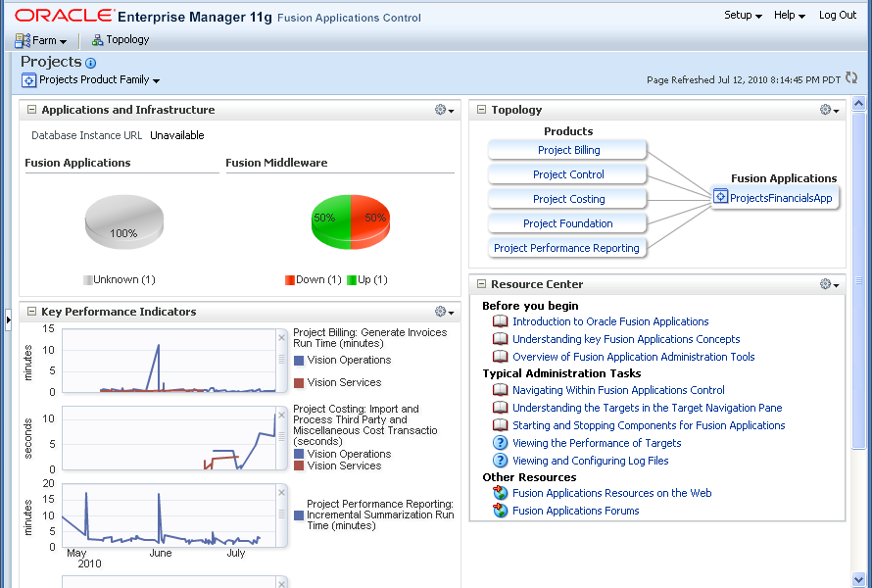Collapse the Topology panel
The image size is (872, 588).
(481, 110)
